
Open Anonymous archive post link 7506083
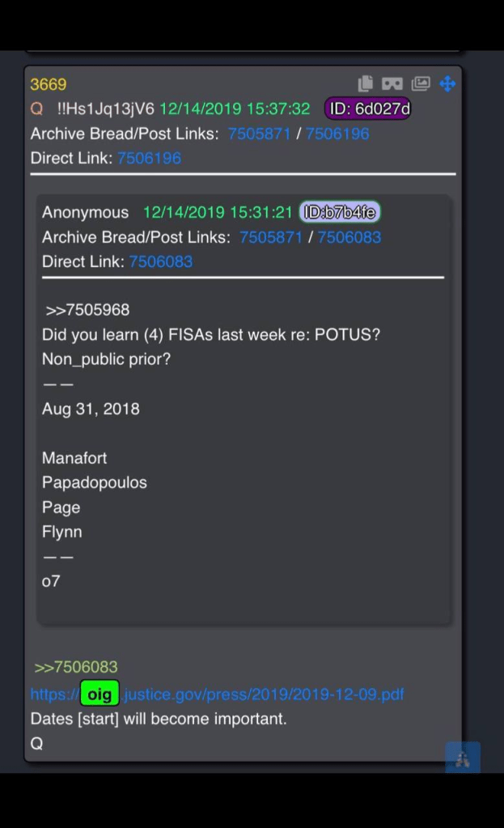[x=349, y=237]
